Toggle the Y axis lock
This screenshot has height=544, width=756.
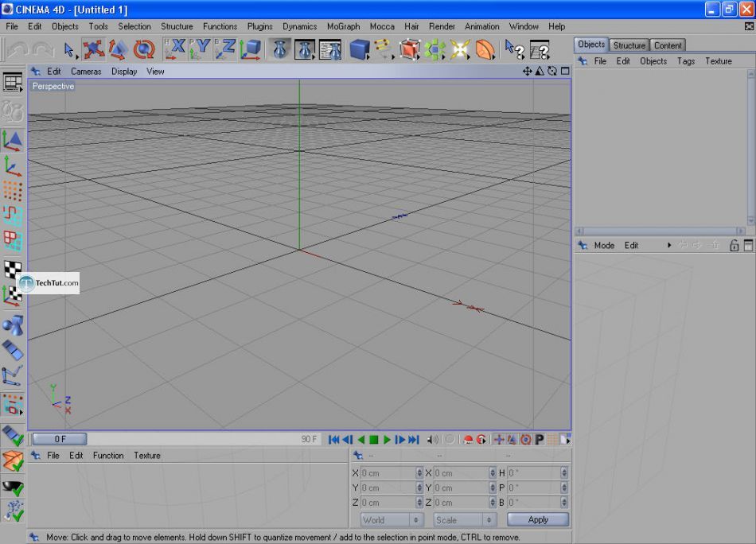pos(199,49)
